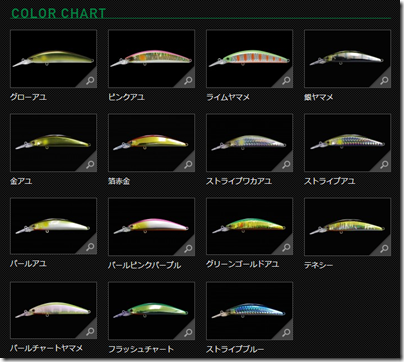
Task: Click magnifier icon on グローアユ lure image
Action: click(x=90, y=81)
